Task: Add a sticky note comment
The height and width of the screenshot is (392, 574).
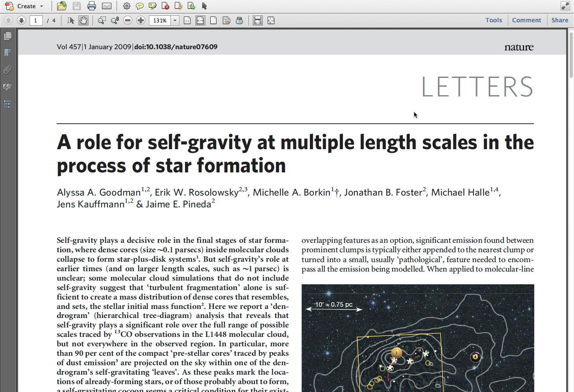Action: [x=139, y=6]
